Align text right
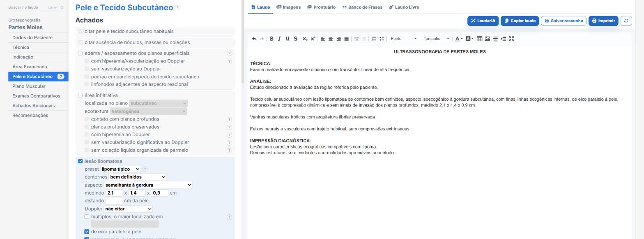 pos(338,39)
